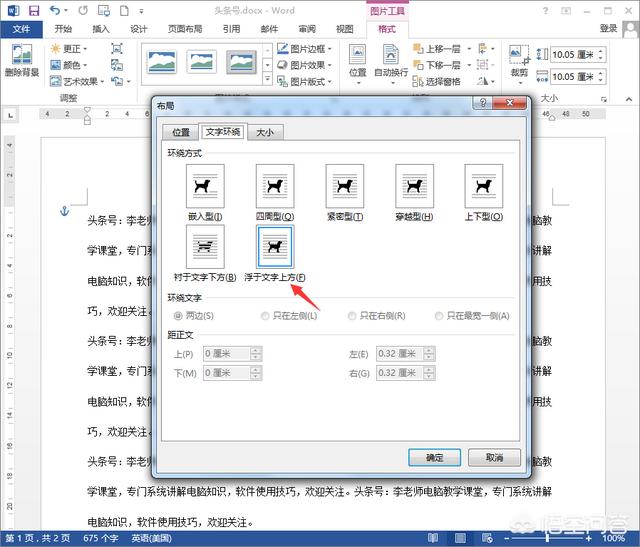The image size is (640, 547).
Task: Open the 上移一层 bring forward dropdown arrow
Action: (469, 49)
